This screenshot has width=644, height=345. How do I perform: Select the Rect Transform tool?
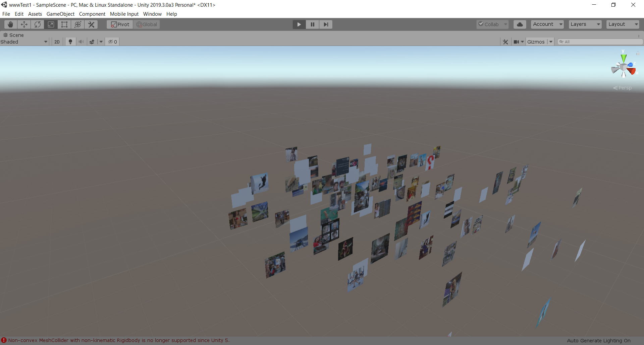pos(64,24)
